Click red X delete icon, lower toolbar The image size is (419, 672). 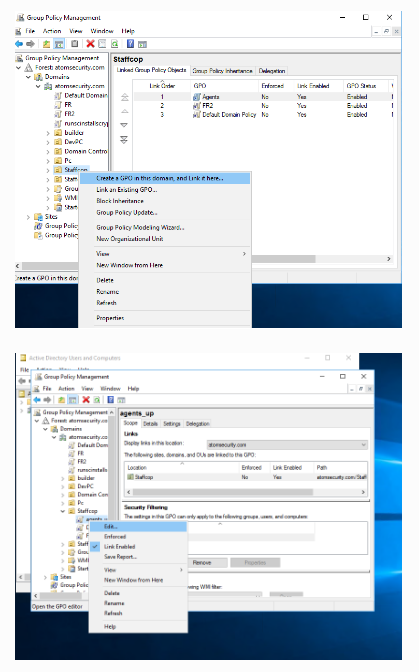86,399
